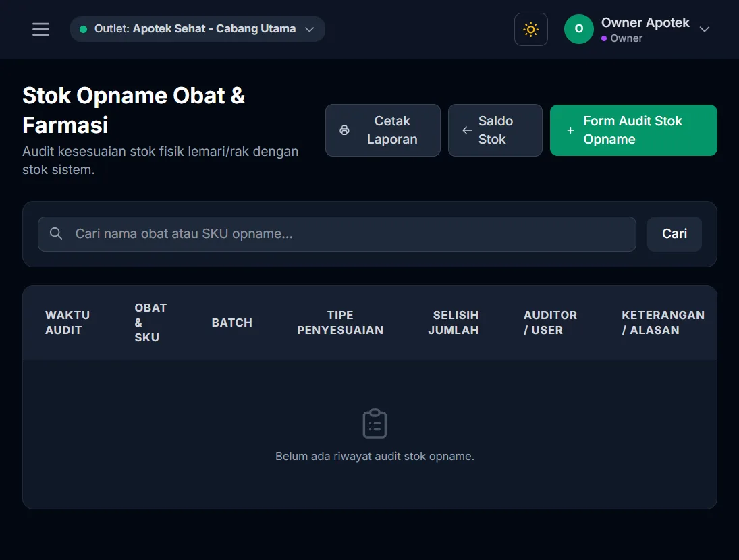This screenshot has width=739, height=560.
Task: Focus the Cari nama obat search field
Action: [337, 234]
